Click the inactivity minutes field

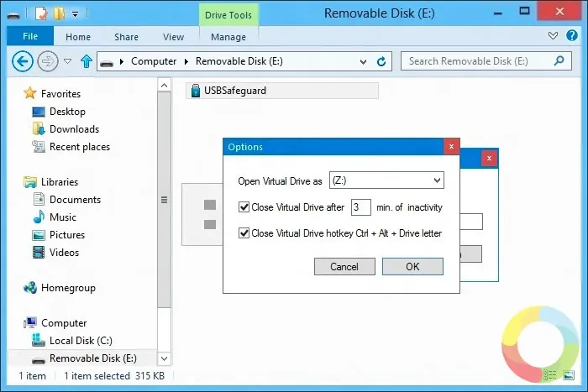point(360,207)
